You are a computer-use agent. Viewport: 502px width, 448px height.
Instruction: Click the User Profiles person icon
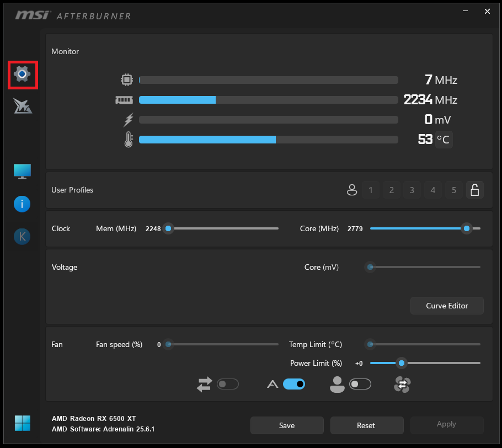[352, 190]
